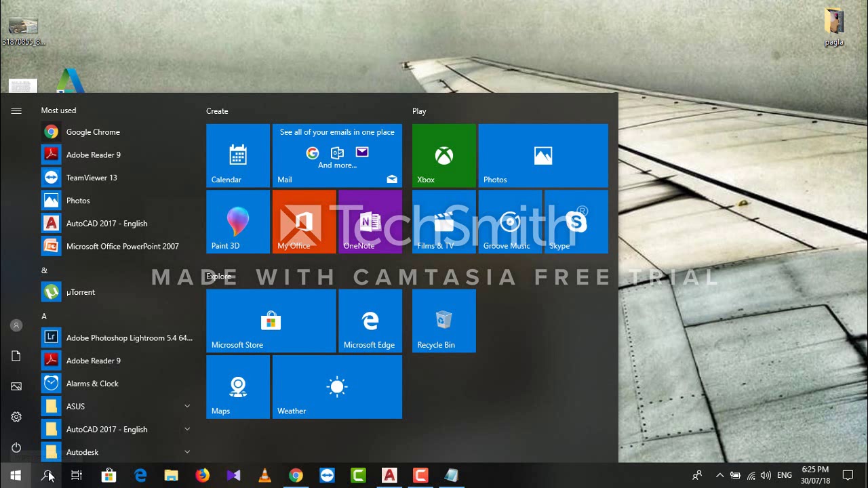The height and width of the screenshot is (488, 868).
Task: Open the Mail tile
Action: tap(337, 155)
